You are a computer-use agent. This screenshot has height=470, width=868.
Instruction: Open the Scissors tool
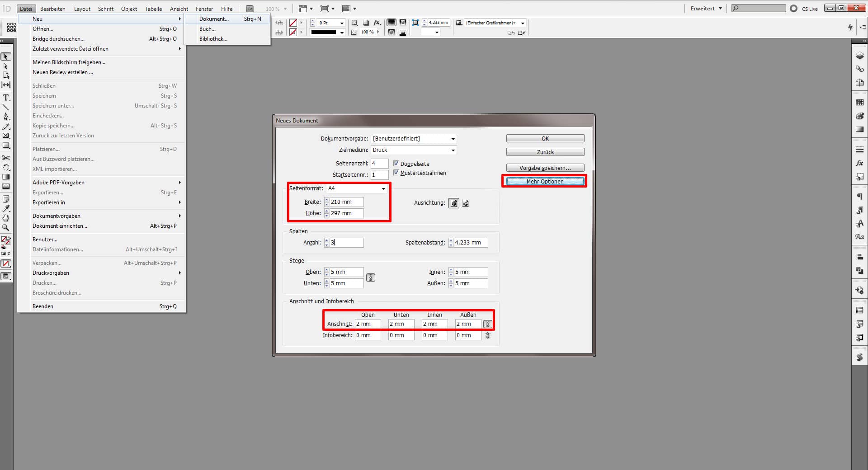[x=6, y=158]
